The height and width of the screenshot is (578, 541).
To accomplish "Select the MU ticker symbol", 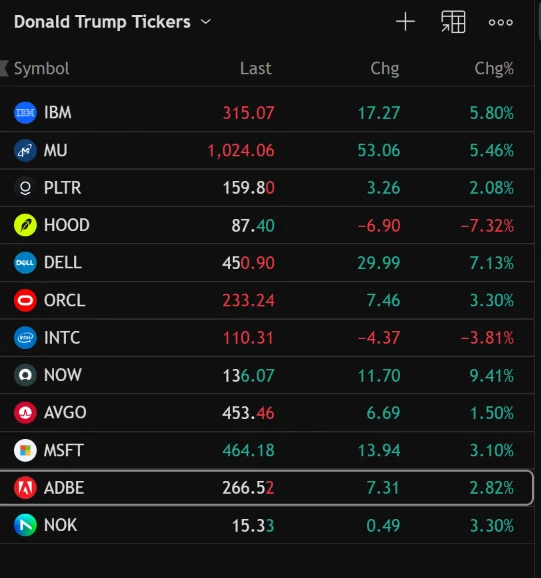I will click(x=56, y=150).
